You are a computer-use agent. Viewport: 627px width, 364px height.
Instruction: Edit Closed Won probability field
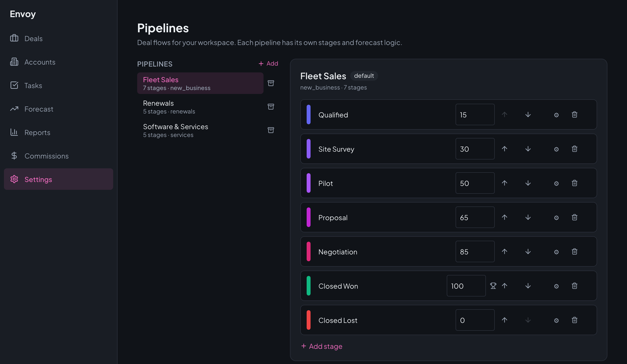(x=466, y=286)
